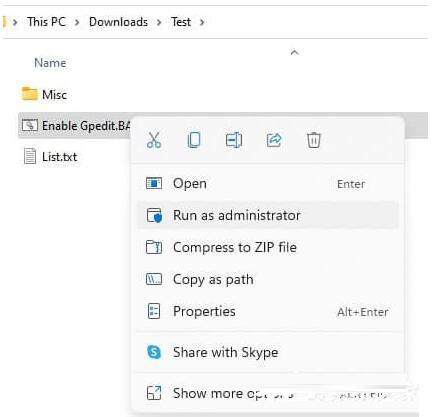
Task: Expand chevron after Test breadcrumb
Action: tap(202, 22)
